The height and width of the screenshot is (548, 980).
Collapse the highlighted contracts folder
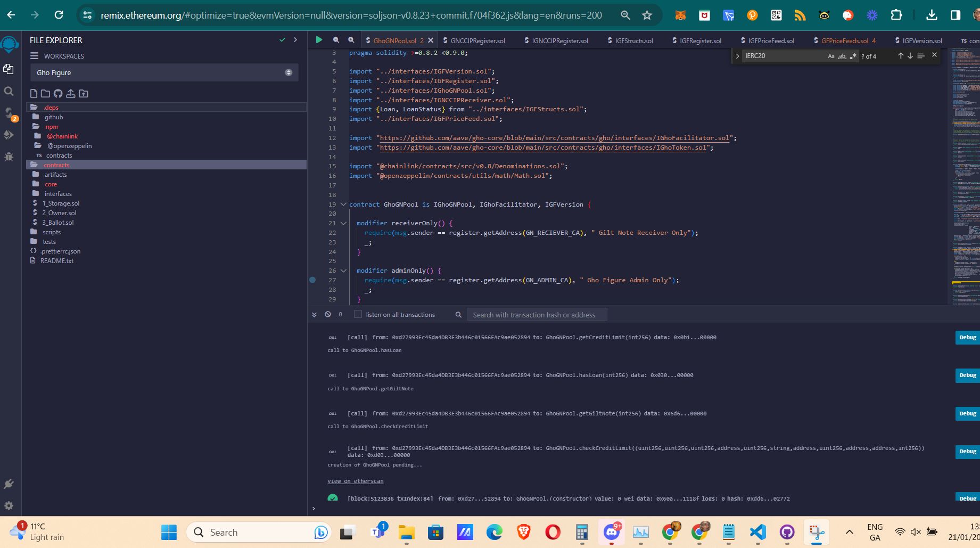tap(34, 165)
